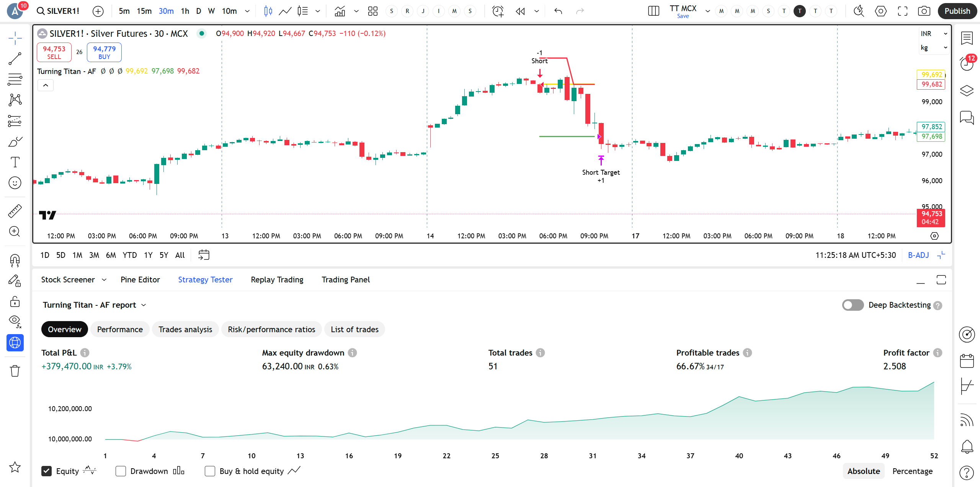Create an alert from the toolbar
Image resolution: width=980 pixels, height=487 pixels.
click(x=498, y=11)
